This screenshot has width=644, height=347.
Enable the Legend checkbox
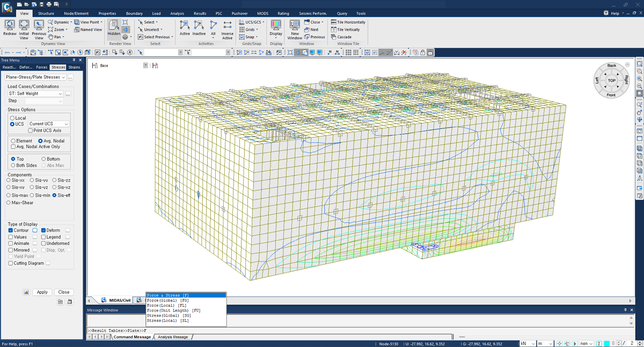pyautogui.click(x=43, y=237)
